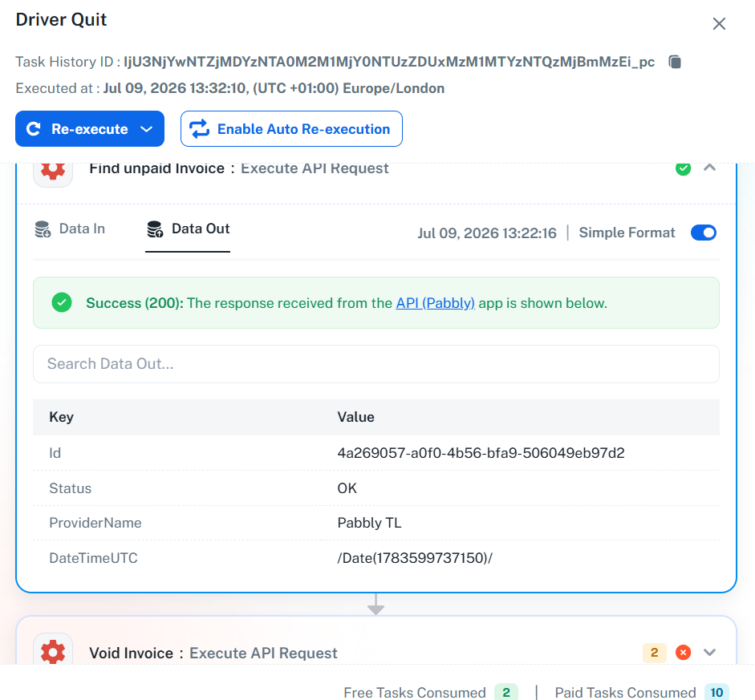Viewport: 755px width, 700px height.
Task: Open the API (Pabbly) link
Action: pos(436,303)
